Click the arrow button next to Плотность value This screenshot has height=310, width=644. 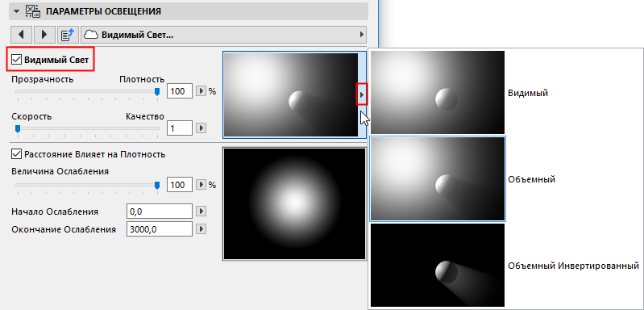(x=201, y=91)
